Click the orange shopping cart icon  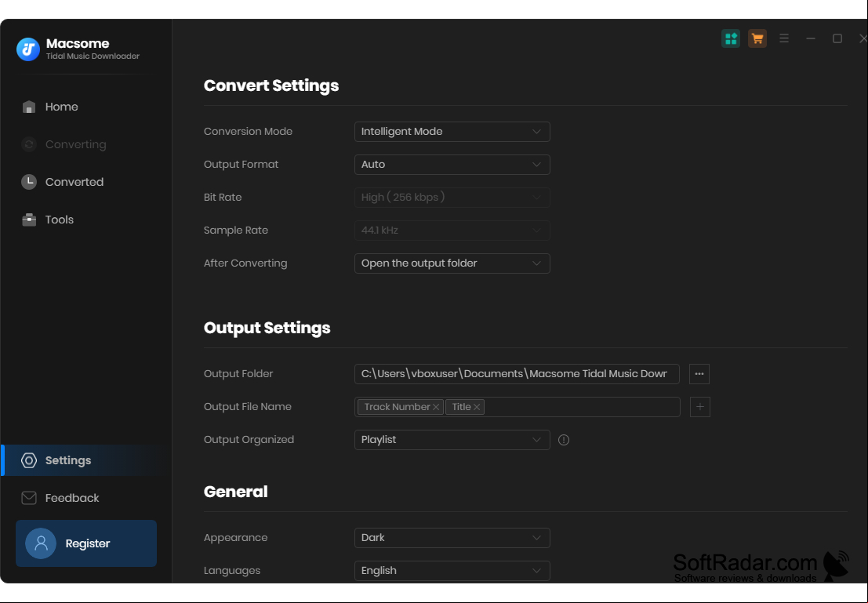757,38
